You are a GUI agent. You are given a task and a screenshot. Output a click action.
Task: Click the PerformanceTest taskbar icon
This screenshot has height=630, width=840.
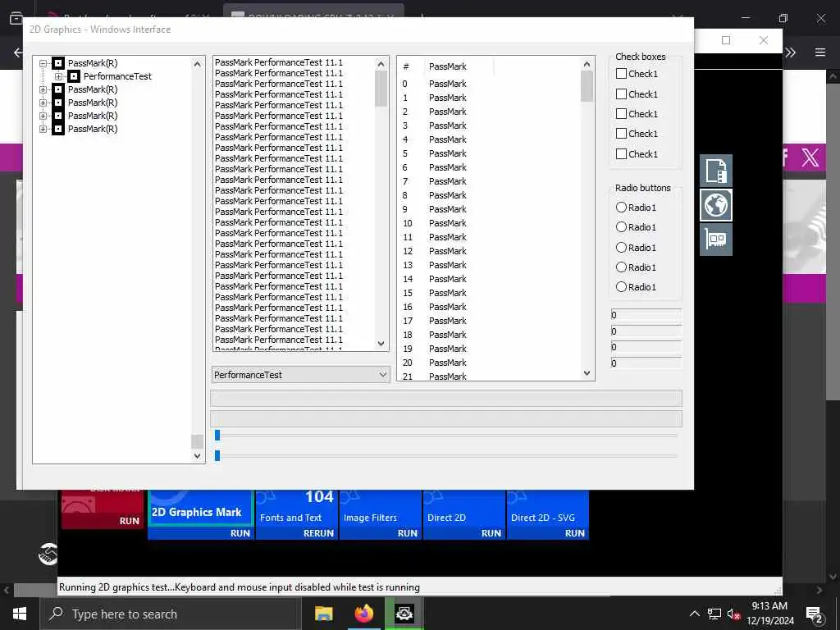[x=404, y=614]
